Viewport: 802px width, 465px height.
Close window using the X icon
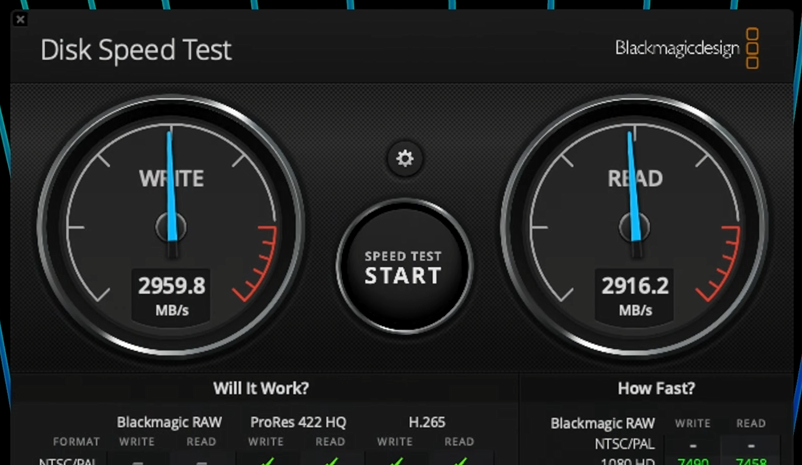(x=20, y=19)
